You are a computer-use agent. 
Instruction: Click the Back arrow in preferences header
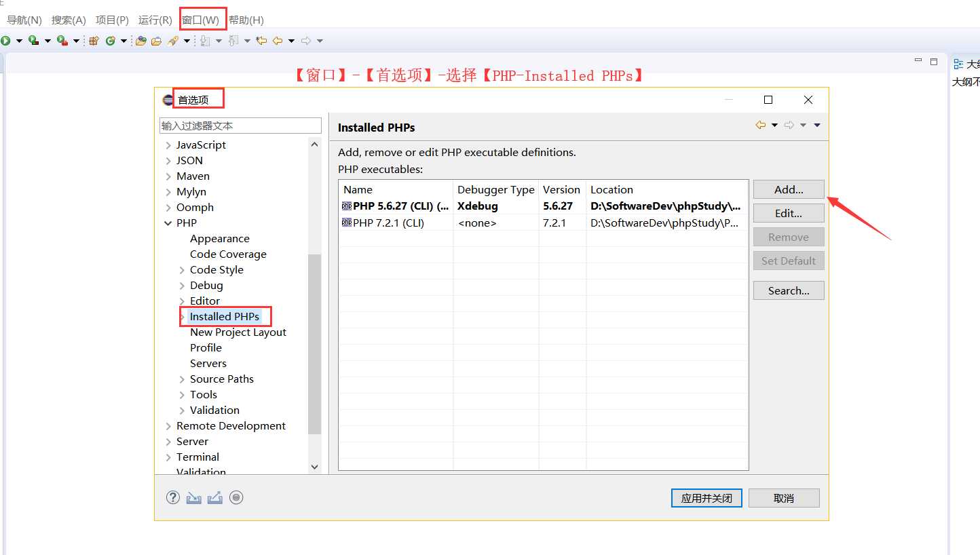pyautogui.click(x=761, y=125)
